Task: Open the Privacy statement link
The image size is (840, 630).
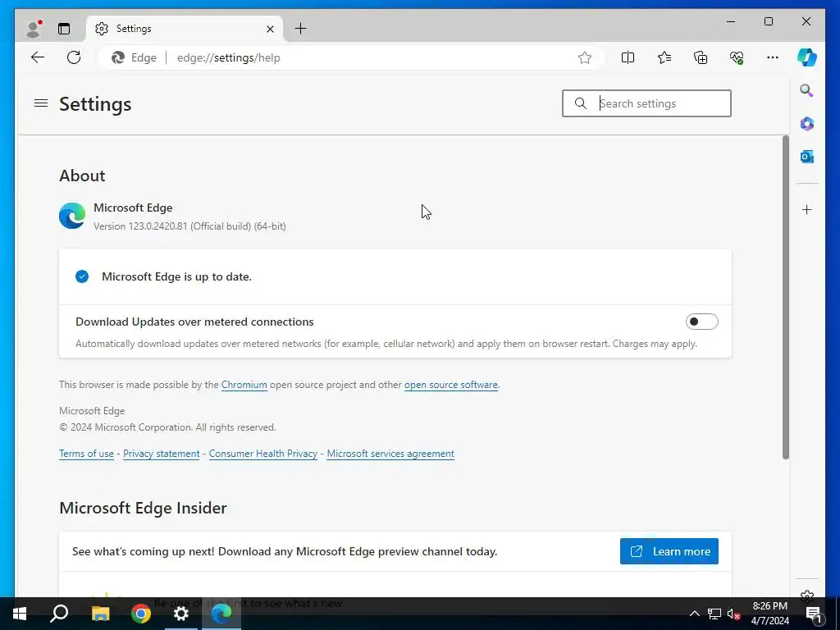Action: point(162,454)
